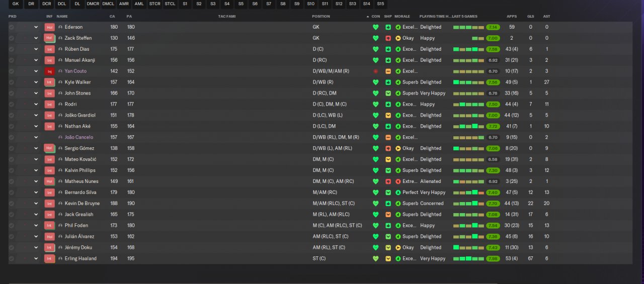Click Matheus Nunes's red morale icon
This screenshot has height=284, width=644.
click(x=398, y=181)
